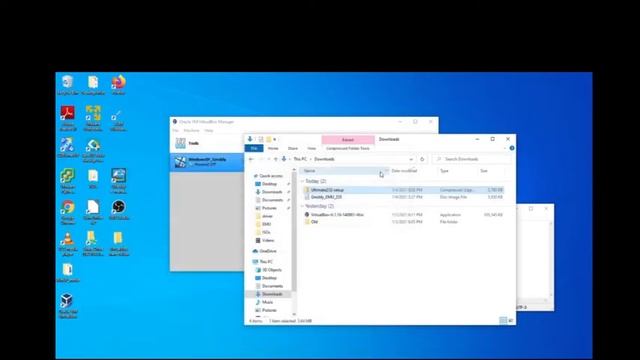Open the ISOs folder in navigation pane

(267, 232)
